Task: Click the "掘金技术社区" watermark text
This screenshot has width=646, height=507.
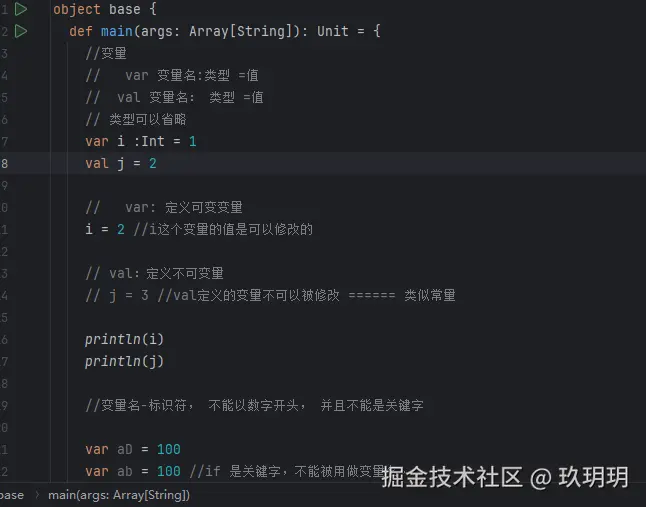Action: [452, 477]
